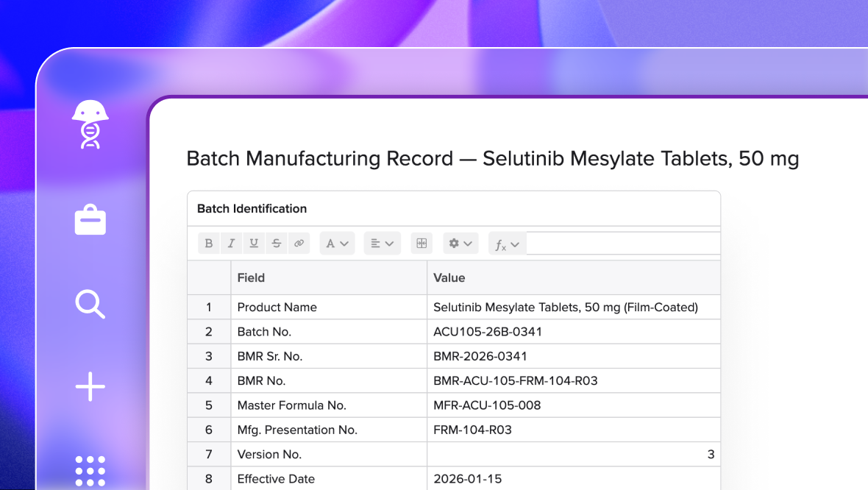
Task: Open the fx function dropdown
Action: coord(507,244)
